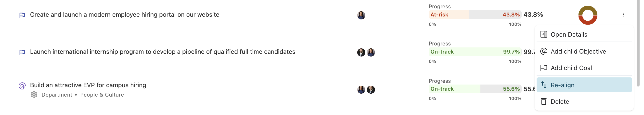Open the international internship program goal title
644x115 pixels.
[x=163, y=52]
